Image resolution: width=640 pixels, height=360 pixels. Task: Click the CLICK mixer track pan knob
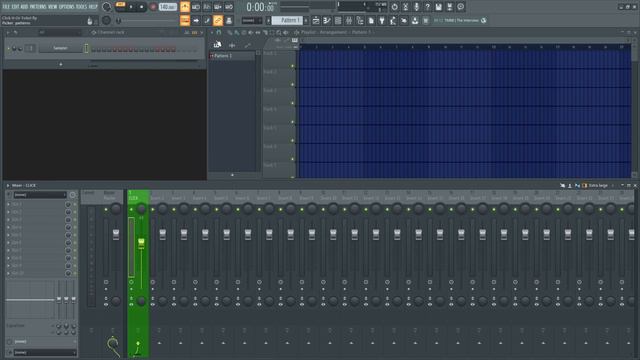pyautogui.click(x=141, y=209)
